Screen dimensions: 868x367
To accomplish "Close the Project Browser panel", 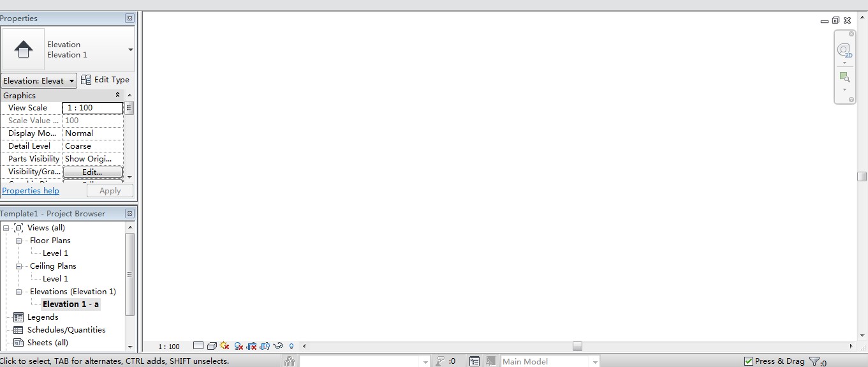I will [x=129, y=214].
